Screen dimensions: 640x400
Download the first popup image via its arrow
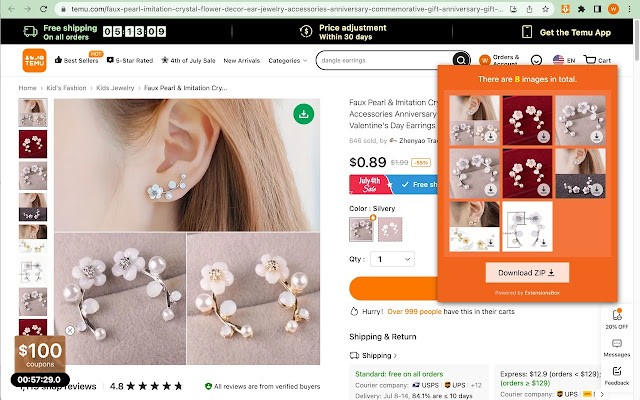pos(491,136)
